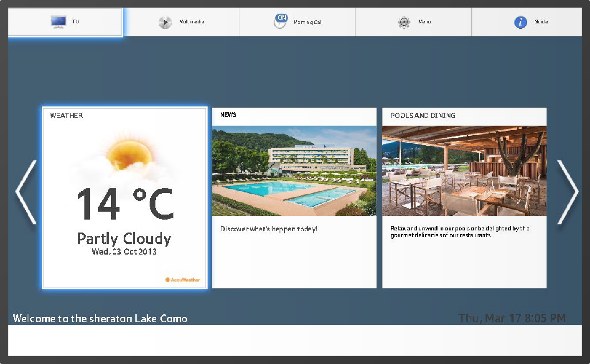Select the restaurant terrace dining photo
Viewport: 590px width, 364px height.
(x=464, y=171)
